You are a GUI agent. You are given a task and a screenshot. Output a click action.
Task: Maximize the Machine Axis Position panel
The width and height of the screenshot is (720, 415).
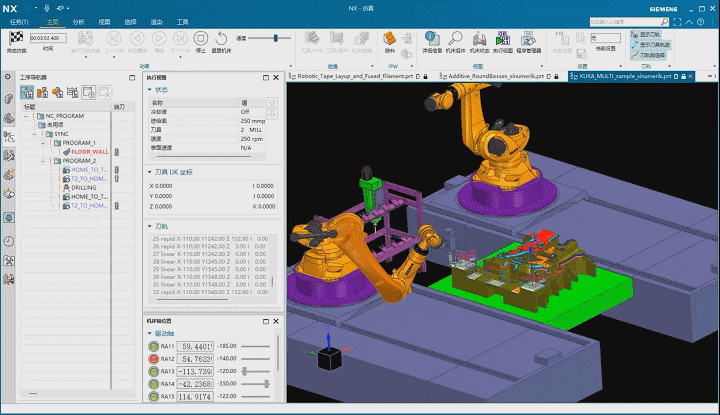[266, 321]
